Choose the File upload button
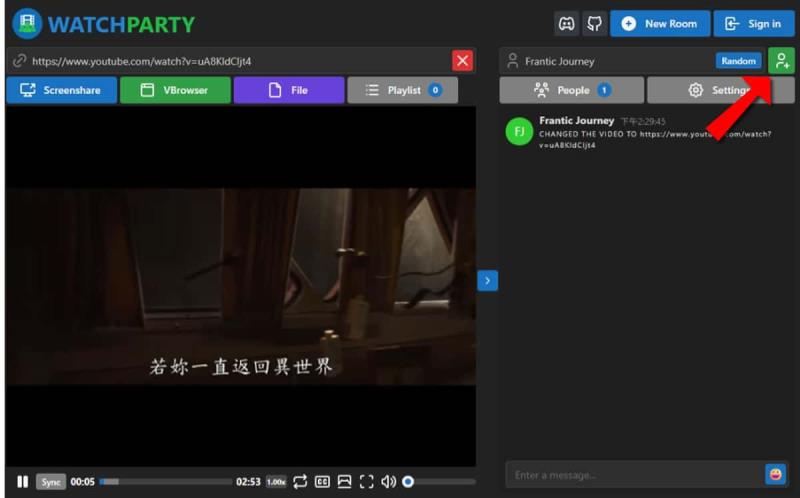The height and width of the screenshot is (498, 800). point(289,90)
